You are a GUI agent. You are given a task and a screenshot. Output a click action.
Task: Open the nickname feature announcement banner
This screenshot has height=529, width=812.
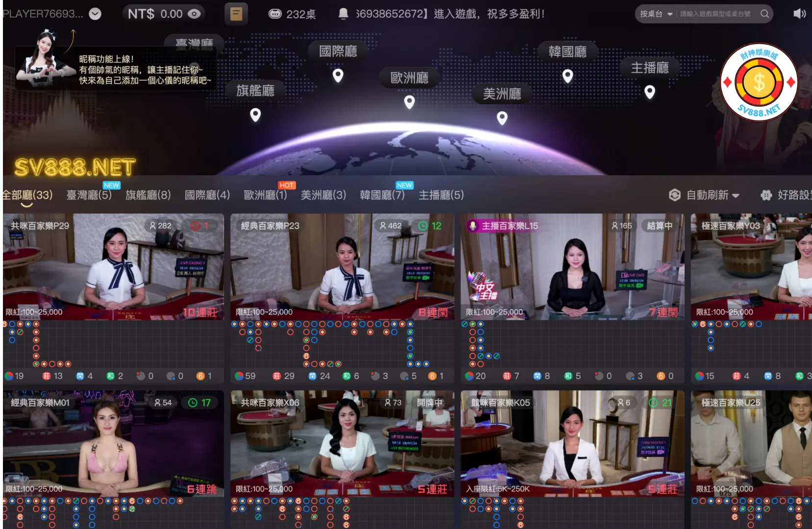coord(116,69)
